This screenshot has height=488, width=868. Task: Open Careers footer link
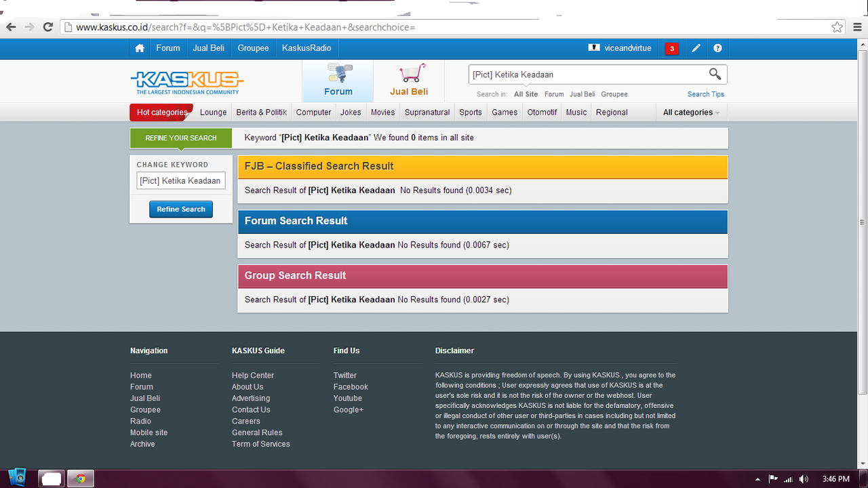click(x=246, y=422)
